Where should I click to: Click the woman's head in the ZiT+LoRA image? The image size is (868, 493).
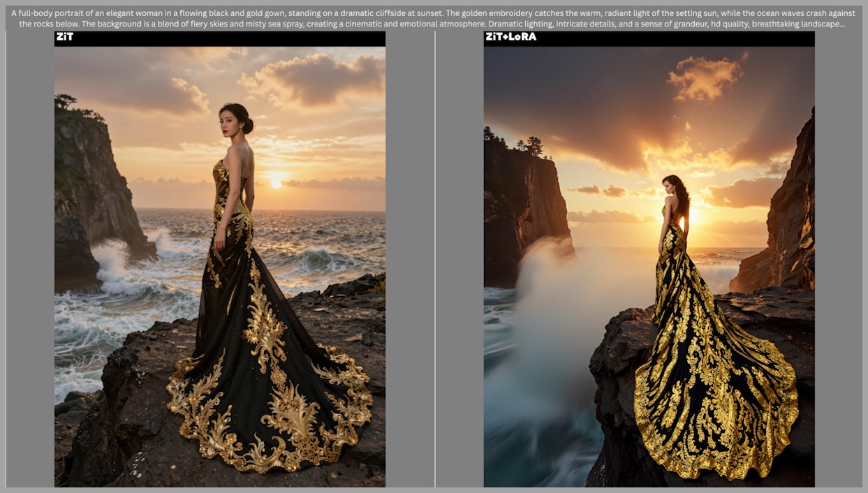coord(672,186)
